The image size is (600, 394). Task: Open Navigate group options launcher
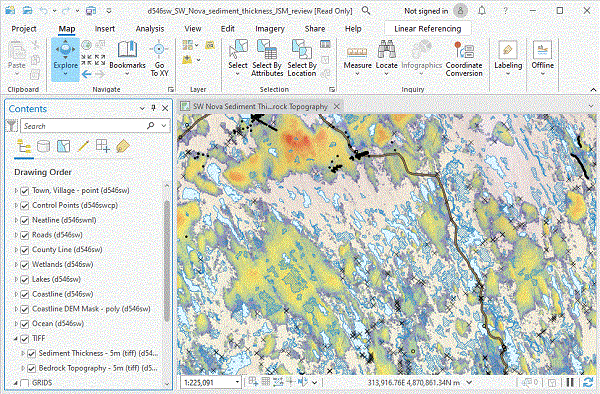[x=171, y=90]
